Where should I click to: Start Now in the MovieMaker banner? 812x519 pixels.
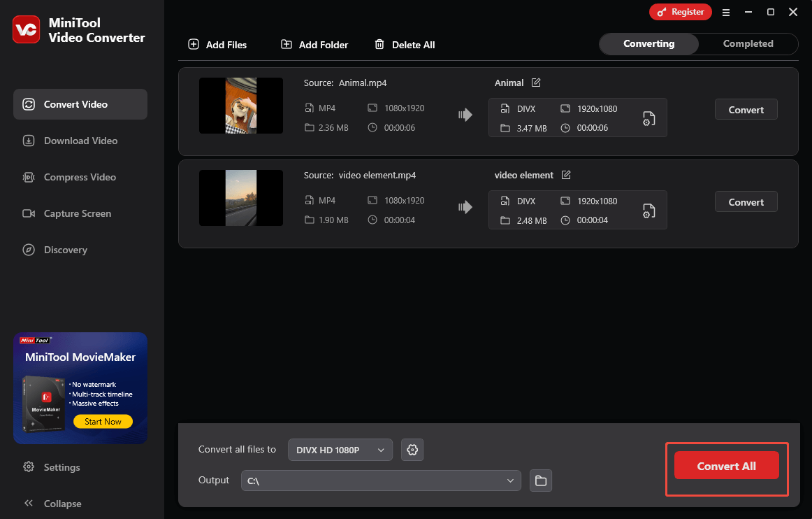pyautogui.click(x=103, y=421)
